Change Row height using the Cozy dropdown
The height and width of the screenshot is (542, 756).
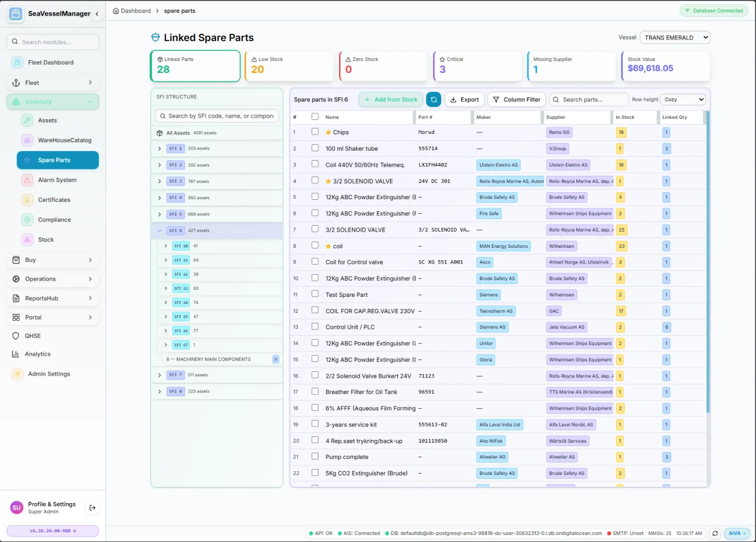(x=683, y=99)
